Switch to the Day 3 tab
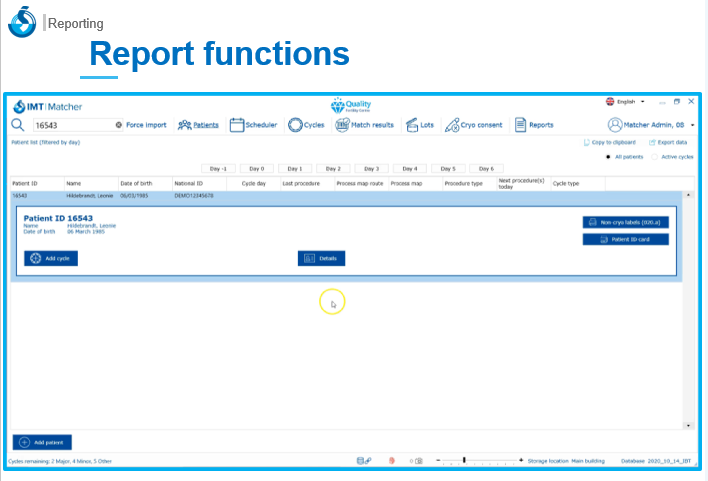Viewport: 708px width, 481px height. tap(370, 169)
